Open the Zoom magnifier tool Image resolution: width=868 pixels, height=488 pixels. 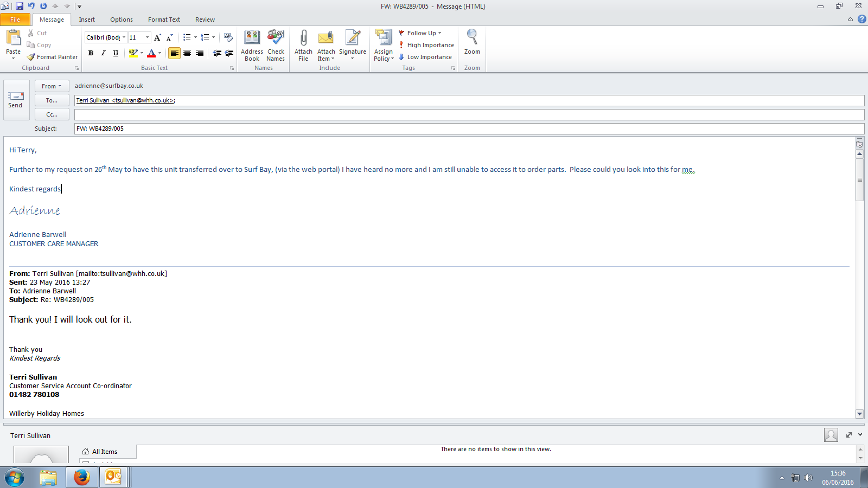pyautogui.click(x=472, y=38)
